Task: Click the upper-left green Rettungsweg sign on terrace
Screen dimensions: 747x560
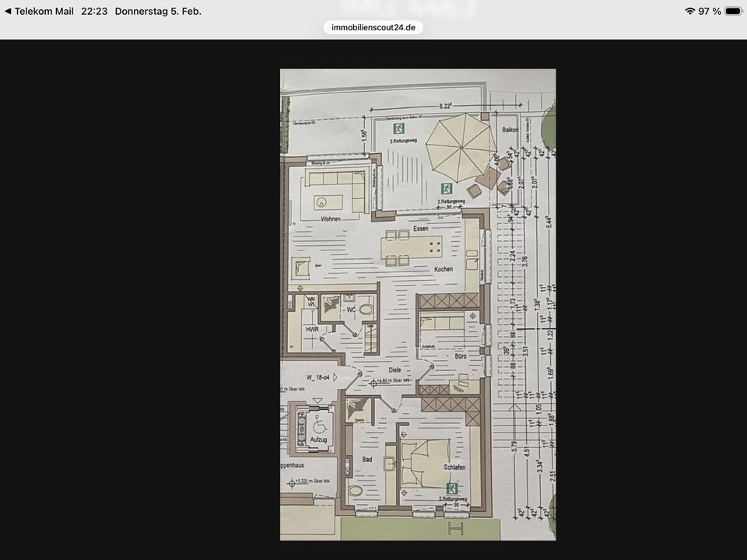Action: (x=398, y=128)
